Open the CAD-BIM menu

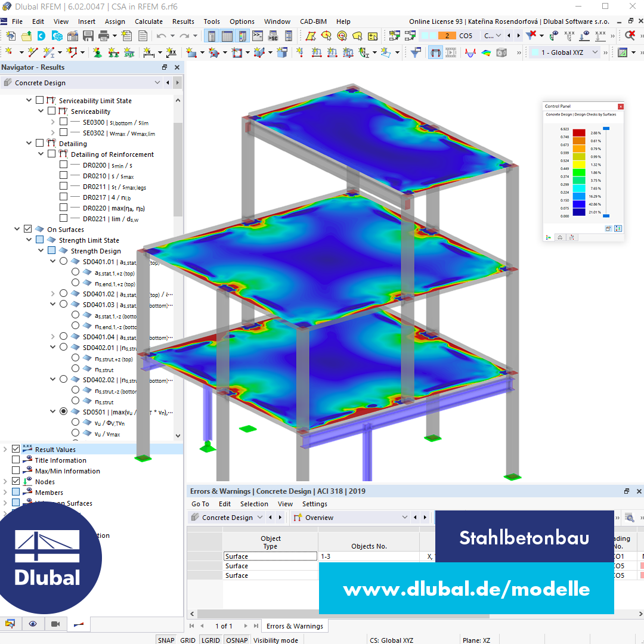click(314, 21)
